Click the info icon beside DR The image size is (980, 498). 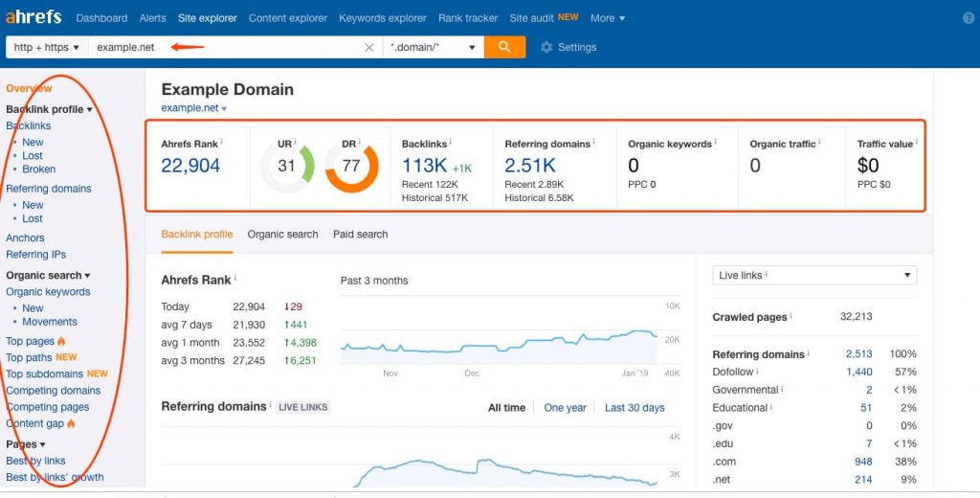360,142
